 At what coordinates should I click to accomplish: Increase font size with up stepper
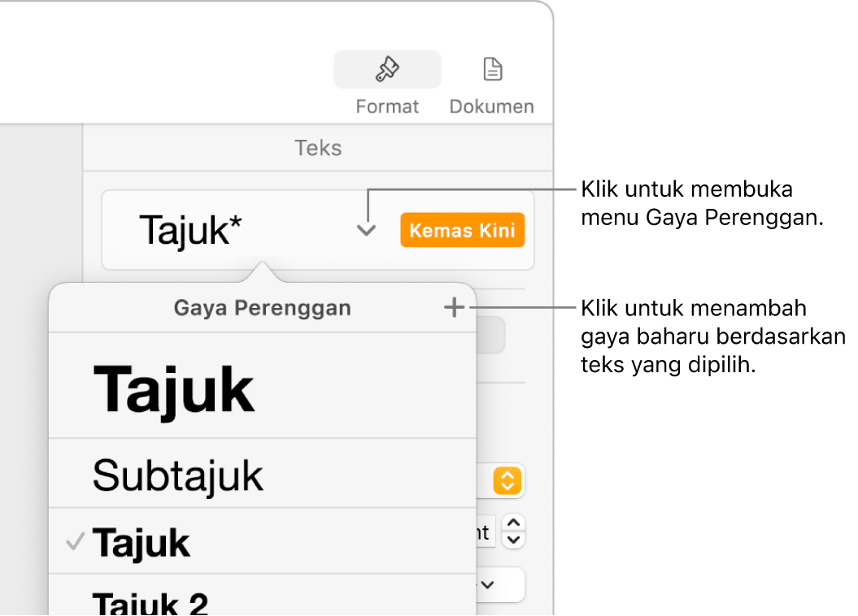[x=513, y=523]
